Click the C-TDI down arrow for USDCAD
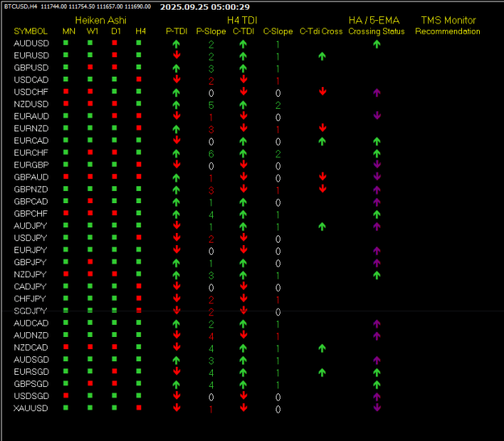Screen dimensions: 504x441 244,79
